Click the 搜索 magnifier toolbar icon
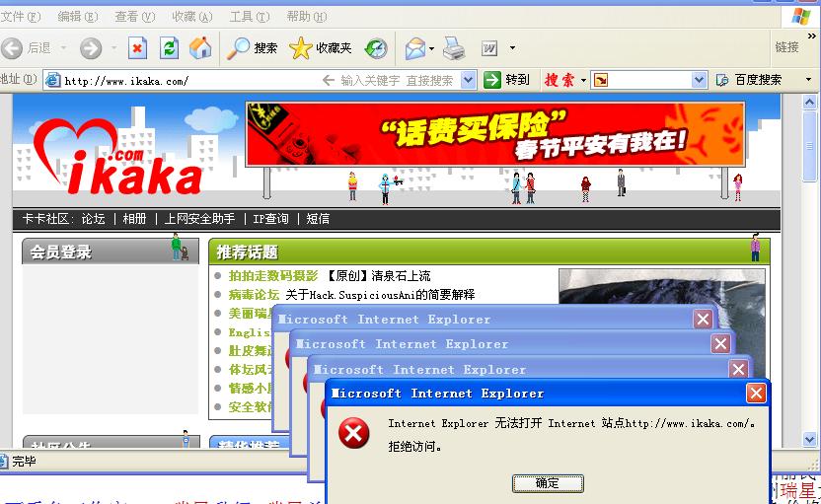The height and width of the screenshot is (504, 821). pyautogui.click(x=238, y=48)
